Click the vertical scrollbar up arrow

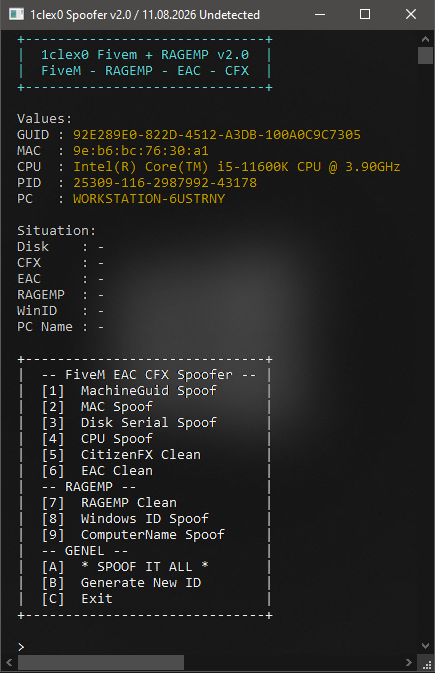[x=425, y=39]
